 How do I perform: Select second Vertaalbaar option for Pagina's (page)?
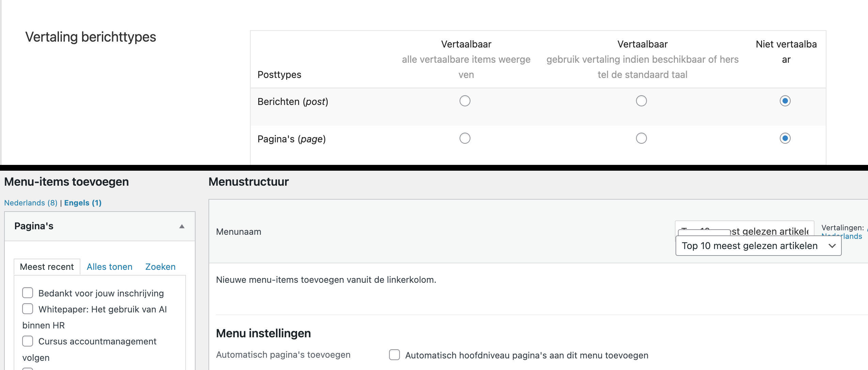pyautogui.click(x=641, y=138)
